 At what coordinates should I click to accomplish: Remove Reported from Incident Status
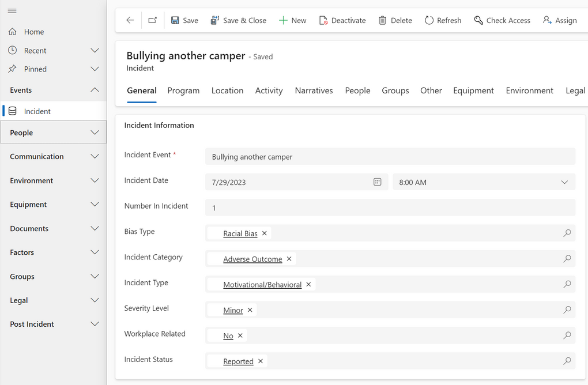[x=261, y=361]
